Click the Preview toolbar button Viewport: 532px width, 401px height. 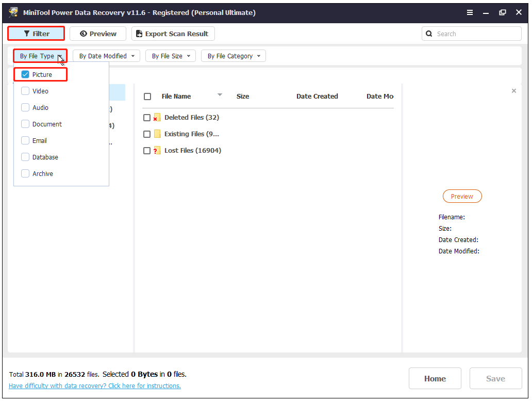(x=98, y=34)
